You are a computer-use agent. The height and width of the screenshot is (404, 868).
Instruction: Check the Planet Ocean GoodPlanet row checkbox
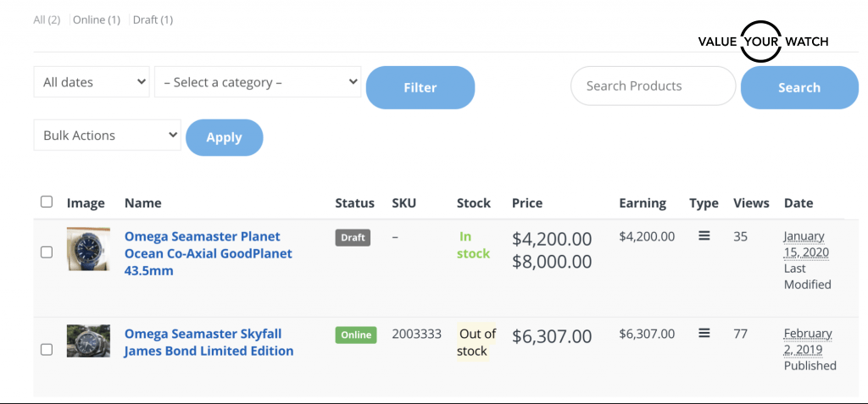[47, 252]
